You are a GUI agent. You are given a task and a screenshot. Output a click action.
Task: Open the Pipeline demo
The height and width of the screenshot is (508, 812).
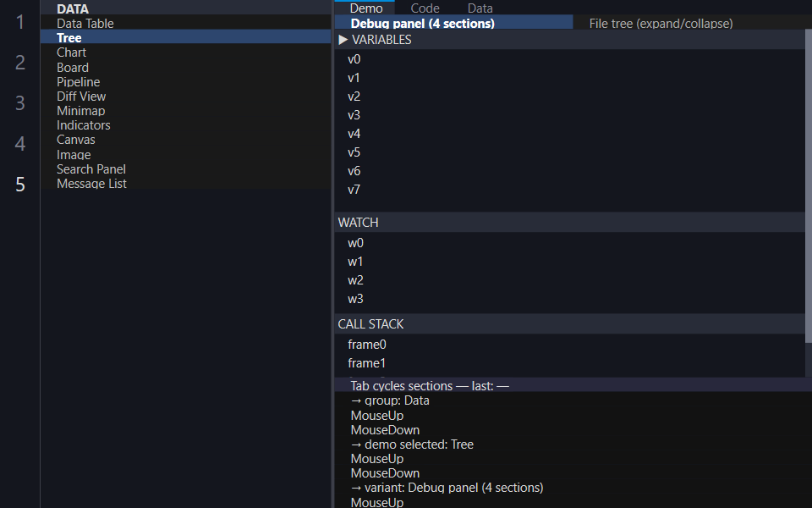point(185,82)
